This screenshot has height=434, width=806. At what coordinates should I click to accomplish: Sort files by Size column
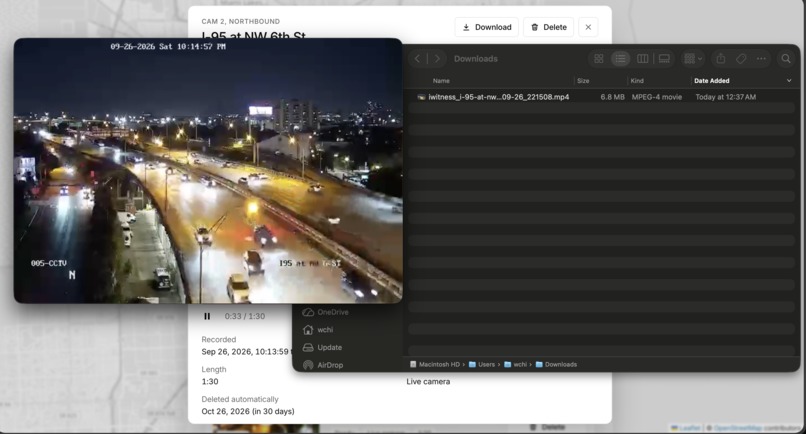click(583, 81)
